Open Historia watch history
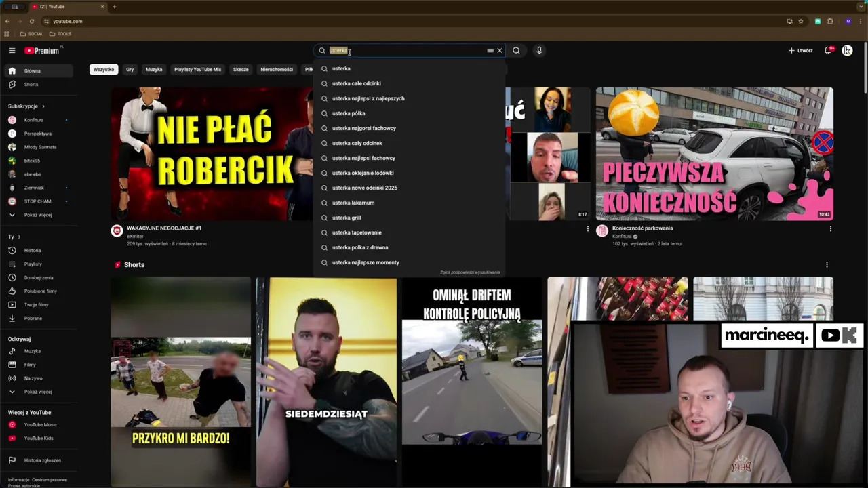 pyautogui.click(x=40, y=250)
